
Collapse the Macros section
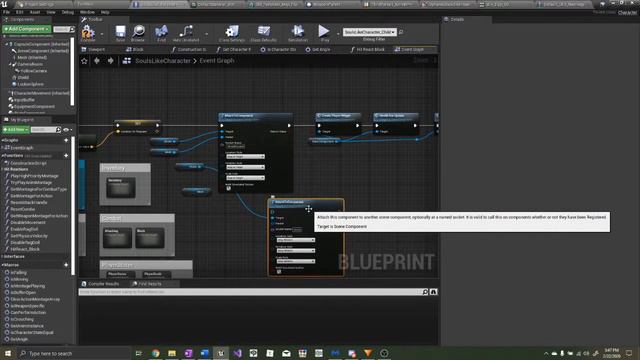click(x=2, y=265)
